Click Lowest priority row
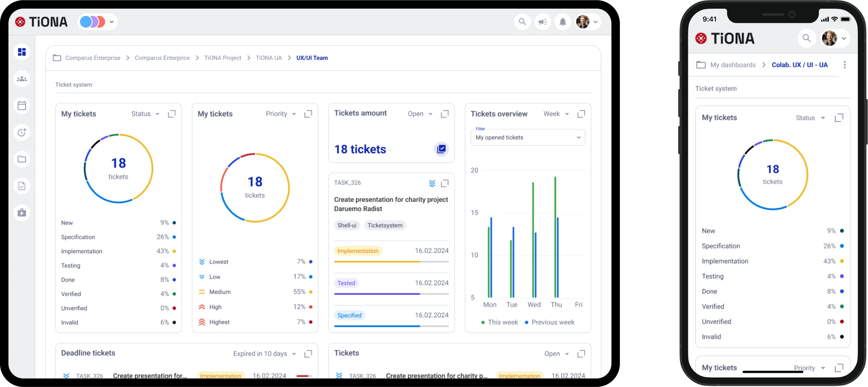 [255, 262]
